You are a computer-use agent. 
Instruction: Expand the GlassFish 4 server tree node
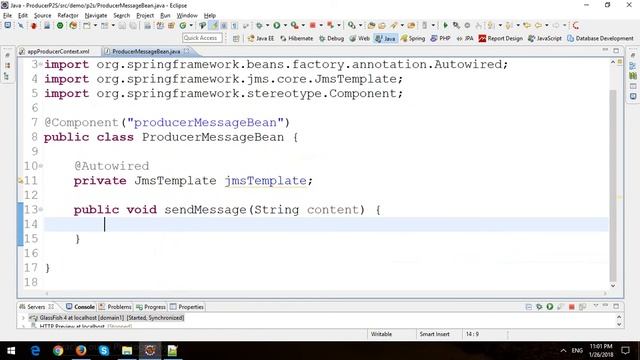[23, 318]
